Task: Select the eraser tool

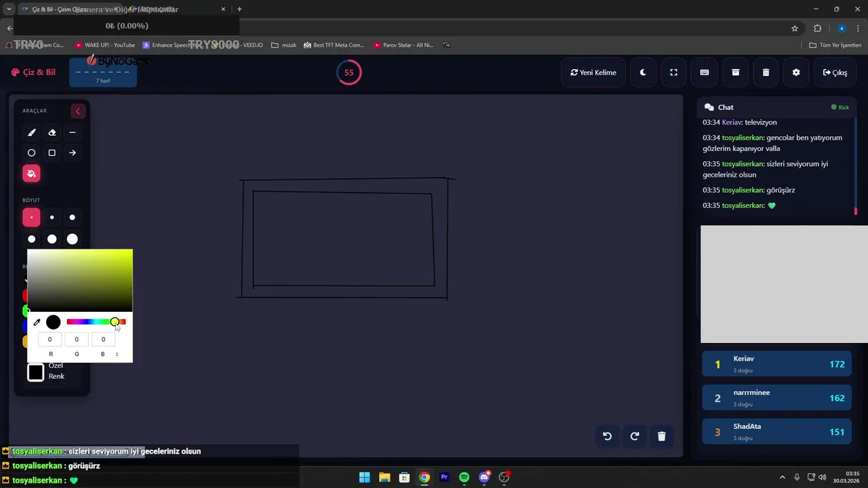Action: coord(52,133)
